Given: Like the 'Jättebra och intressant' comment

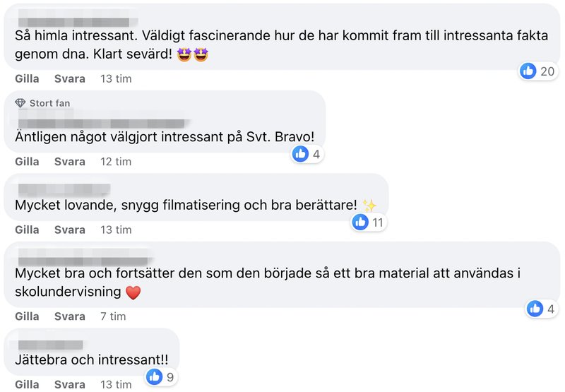Looking at the screenshot, I should (x=27, y=384).
